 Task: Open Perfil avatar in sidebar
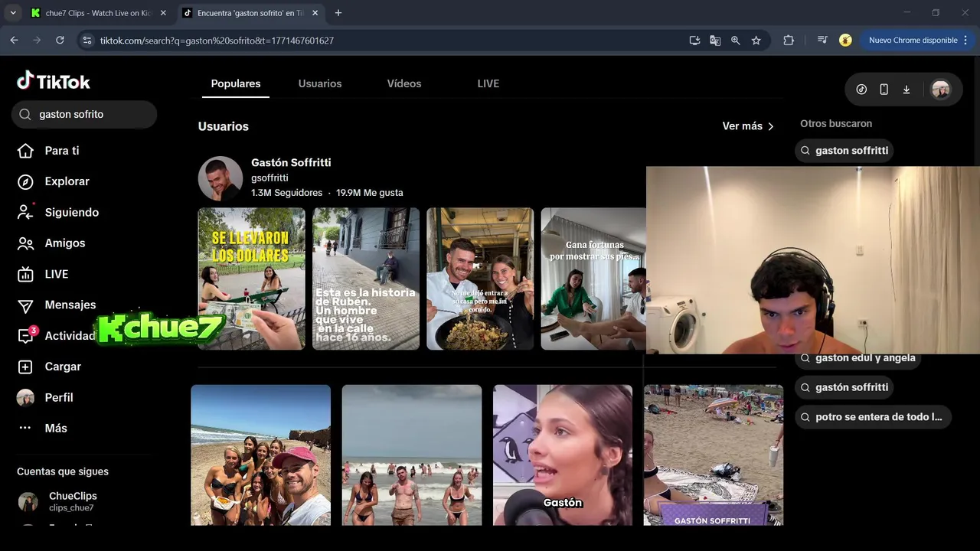pos(25,398)
